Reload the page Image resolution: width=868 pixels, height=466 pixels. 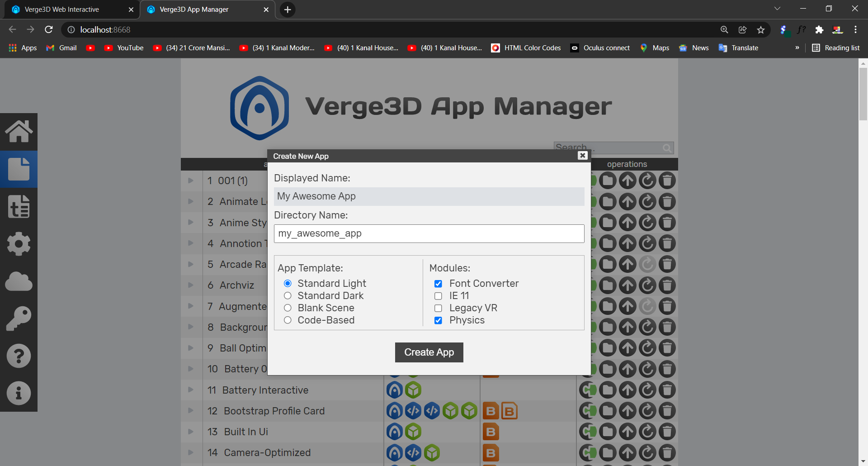pyautogui.click(x=49, y=30)
